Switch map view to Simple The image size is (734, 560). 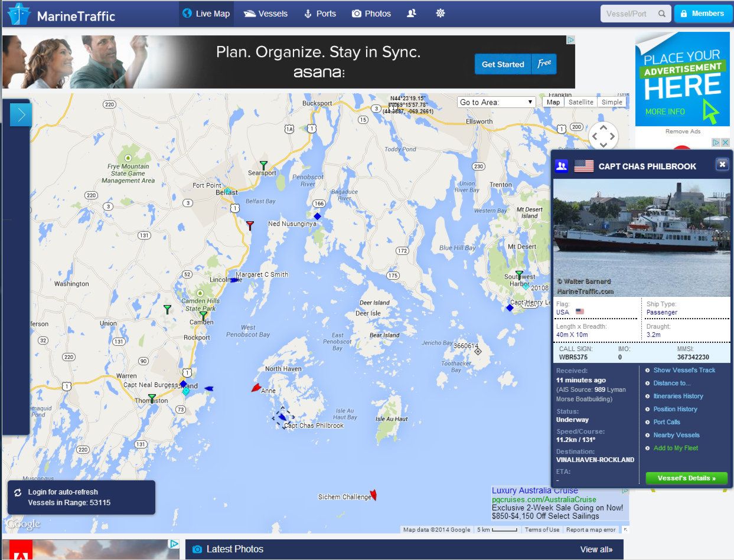click(612, 102)
